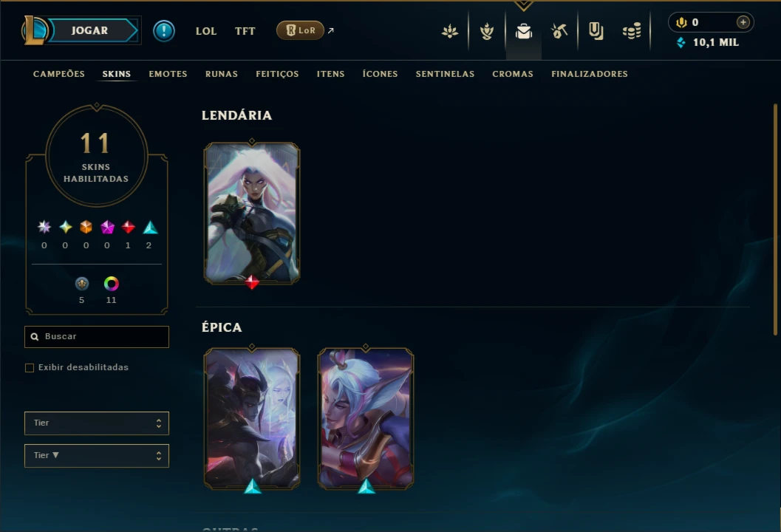This screenshot has height=532, width=781.
Task: Click the JOGAR play button
Action: 89,30
